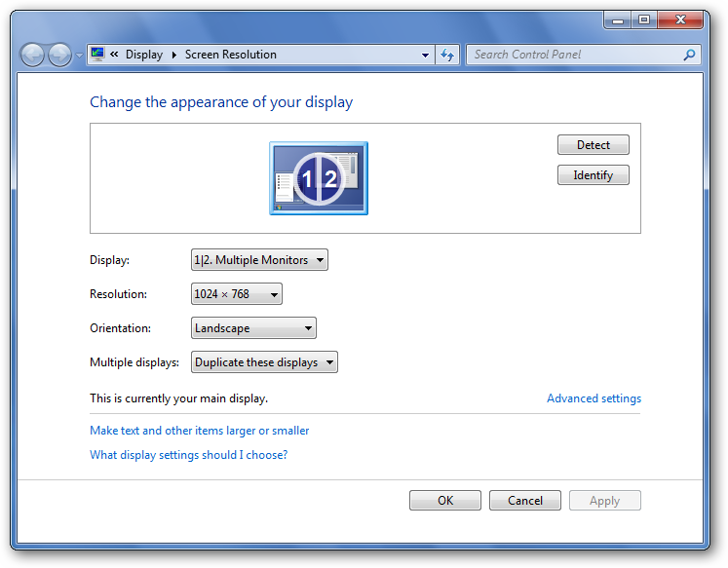
Task: Expand the arrow after Display breadcrumb
Action: point(174,55)
